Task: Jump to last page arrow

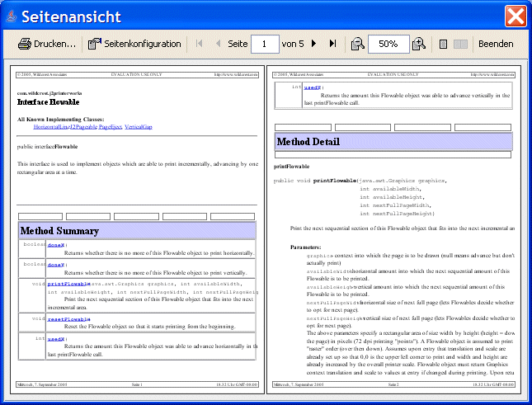Action: [x=333, y=44]
